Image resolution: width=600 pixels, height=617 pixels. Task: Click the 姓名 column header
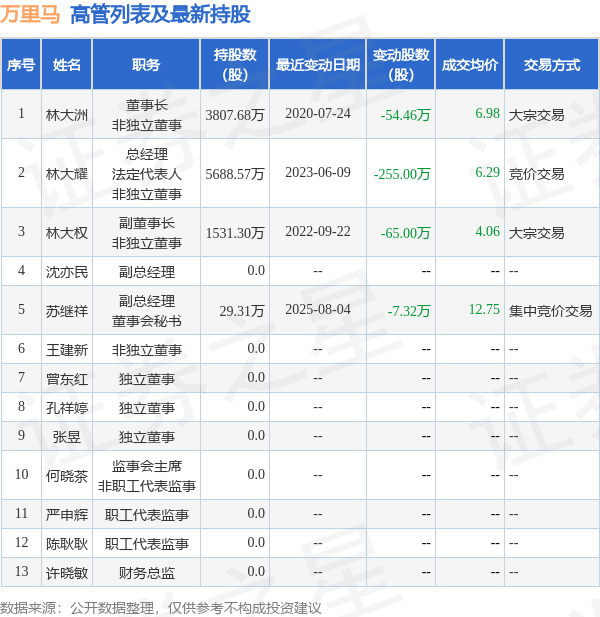coord(66,65)
